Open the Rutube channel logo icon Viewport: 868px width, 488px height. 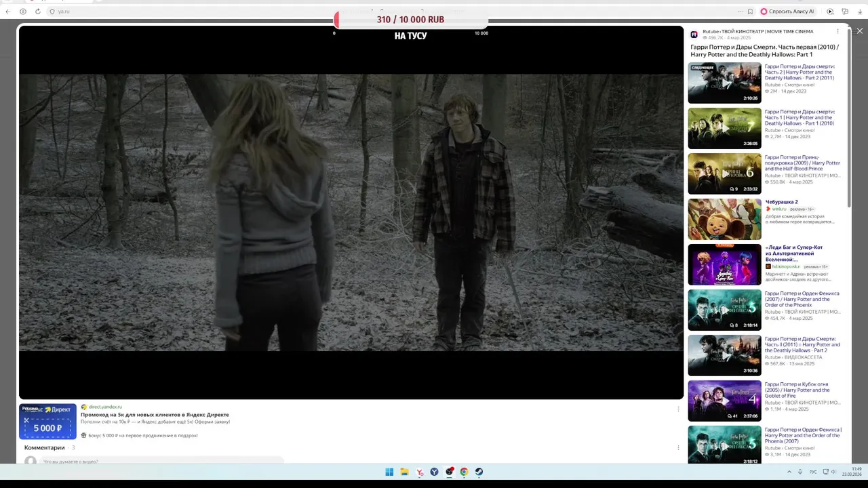(694, 35)
